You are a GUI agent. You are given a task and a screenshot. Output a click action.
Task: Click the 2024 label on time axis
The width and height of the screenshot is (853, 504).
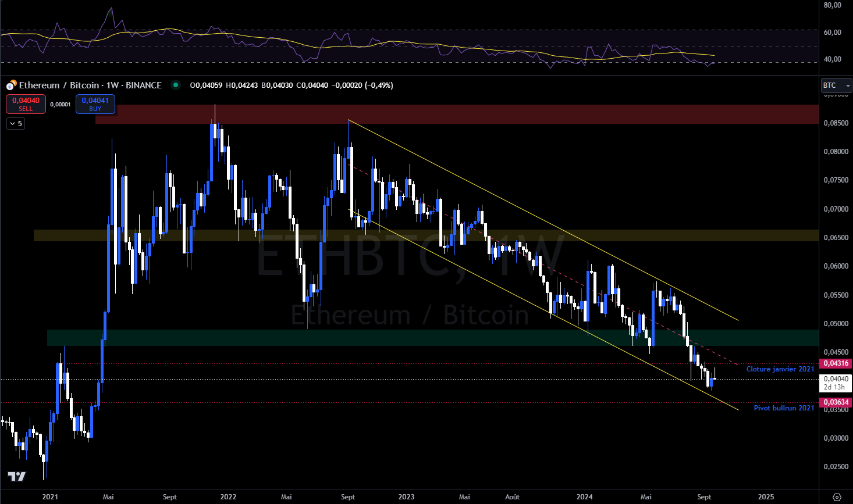[584, 497]
